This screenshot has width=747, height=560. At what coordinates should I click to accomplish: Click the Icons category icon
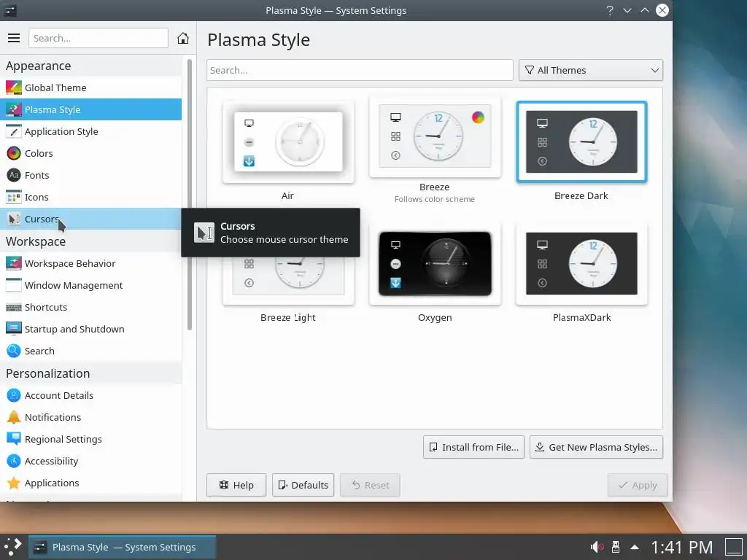click(x=14, y=197)
